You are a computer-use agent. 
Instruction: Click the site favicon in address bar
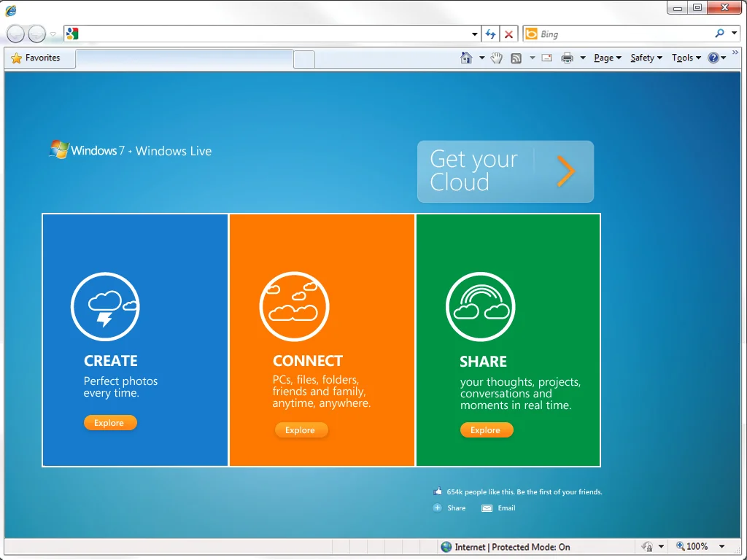72,34
